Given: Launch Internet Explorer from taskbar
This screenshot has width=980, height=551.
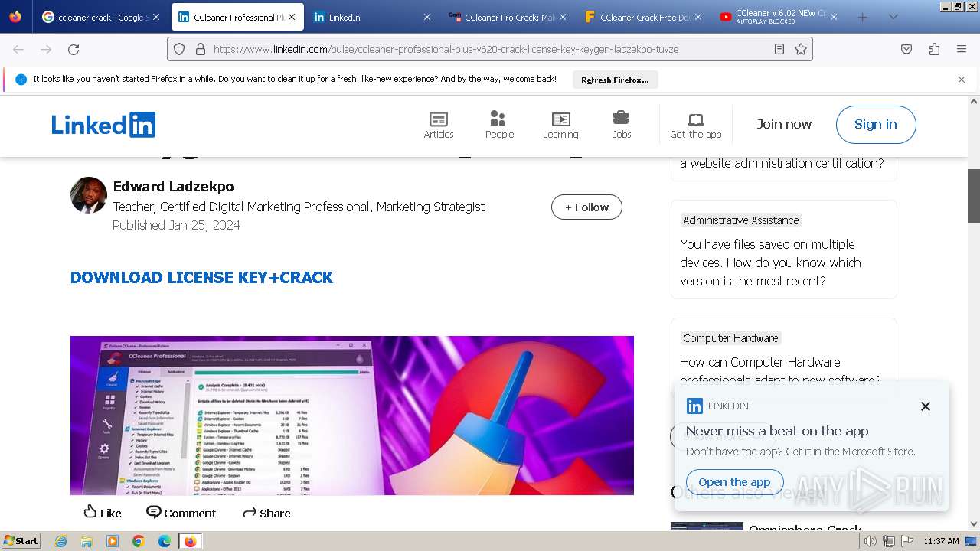Looking at the screenshot, I should click(61, 541).
